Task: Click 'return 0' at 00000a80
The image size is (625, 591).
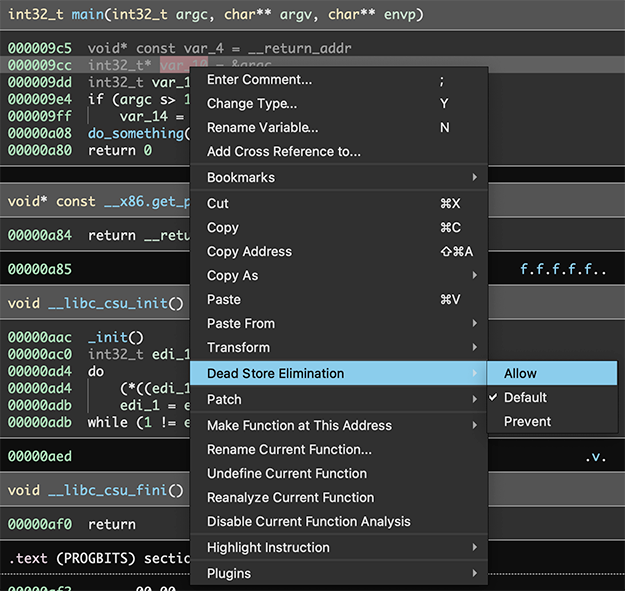Action: click(120, 151)
